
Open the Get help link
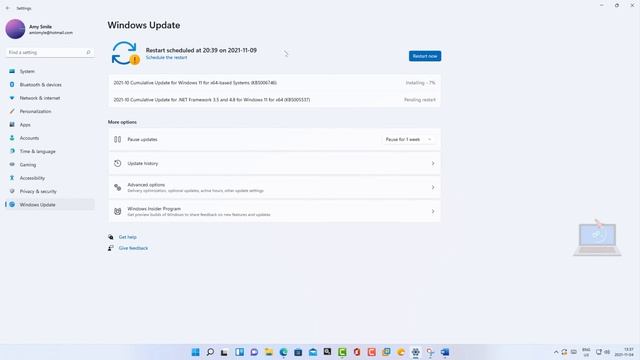pyautogui.click(x=128, y=237)
